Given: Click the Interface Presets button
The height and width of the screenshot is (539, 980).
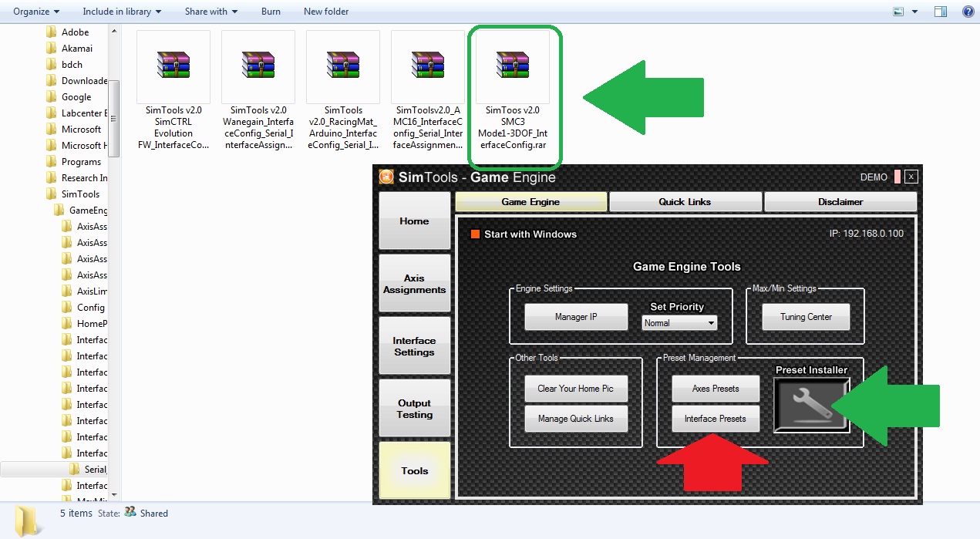Looking at the screenshot, I should tap(716, 419).
